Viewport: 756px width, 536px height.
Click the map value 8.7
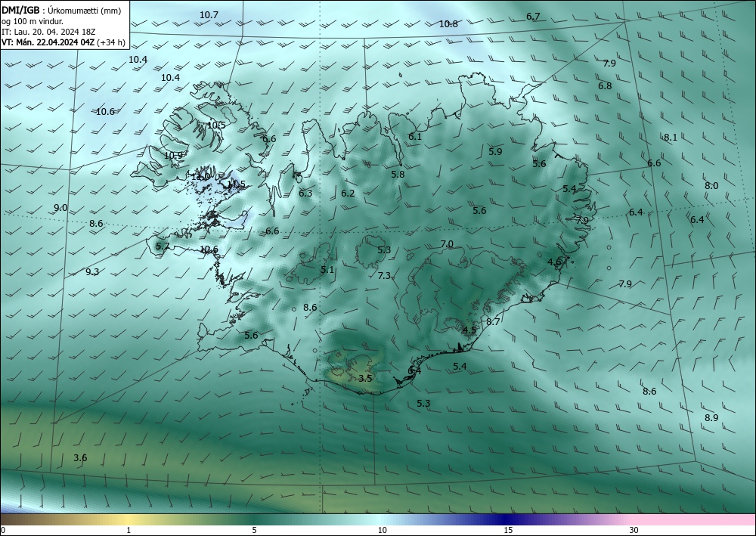coord(493,322)
